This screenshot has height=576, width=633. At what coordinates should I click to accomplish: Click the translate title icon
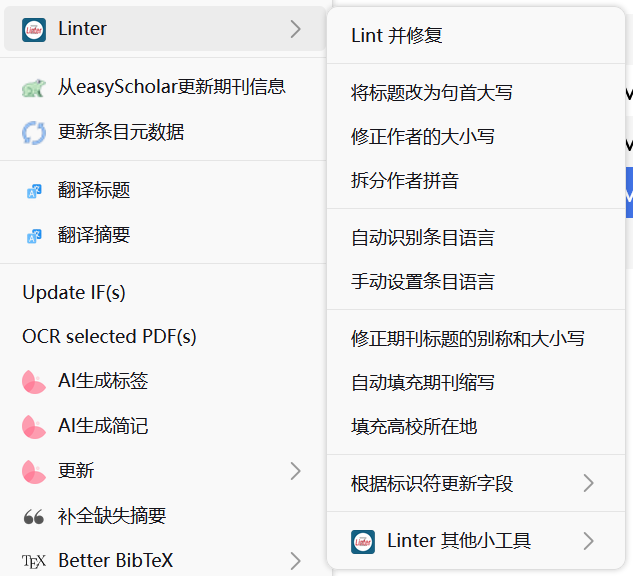pos(34,191)
